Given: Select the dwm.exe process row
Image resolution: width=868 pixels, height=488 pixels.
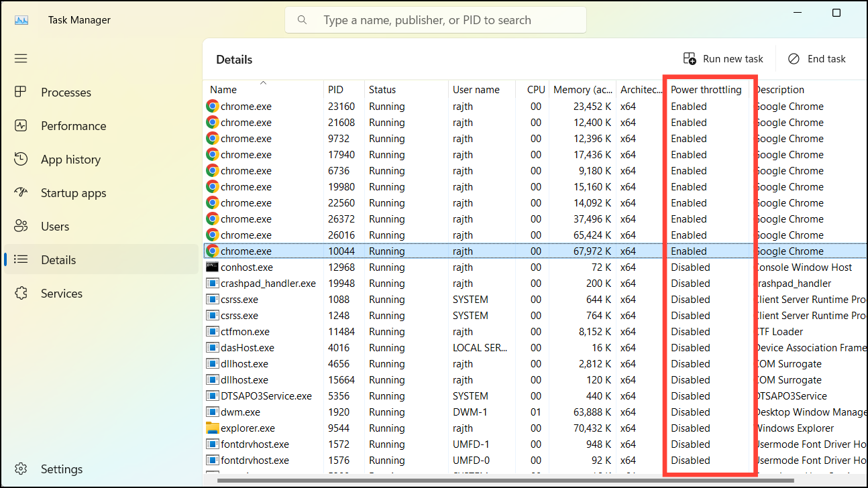Looking at the screenshot, I should coord(535,412).
